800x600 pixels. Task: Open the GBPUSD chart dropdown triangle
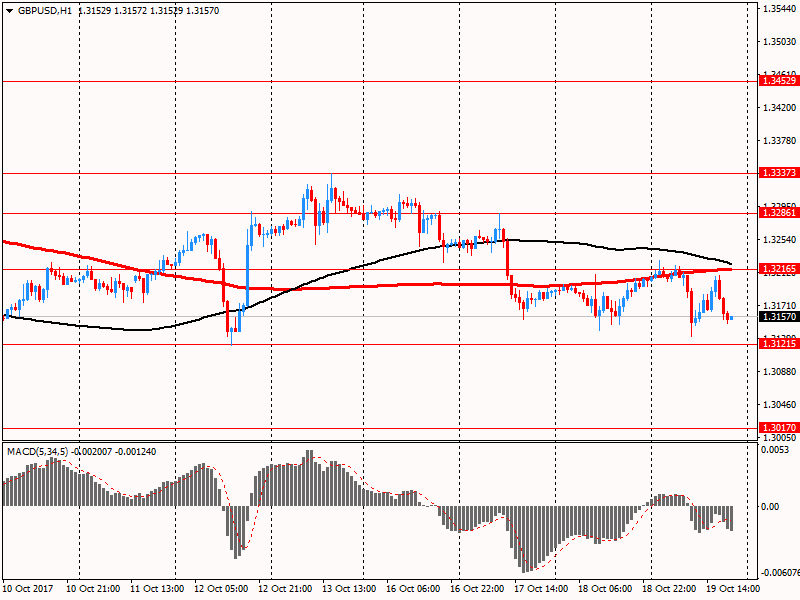[x=9, y=11]
